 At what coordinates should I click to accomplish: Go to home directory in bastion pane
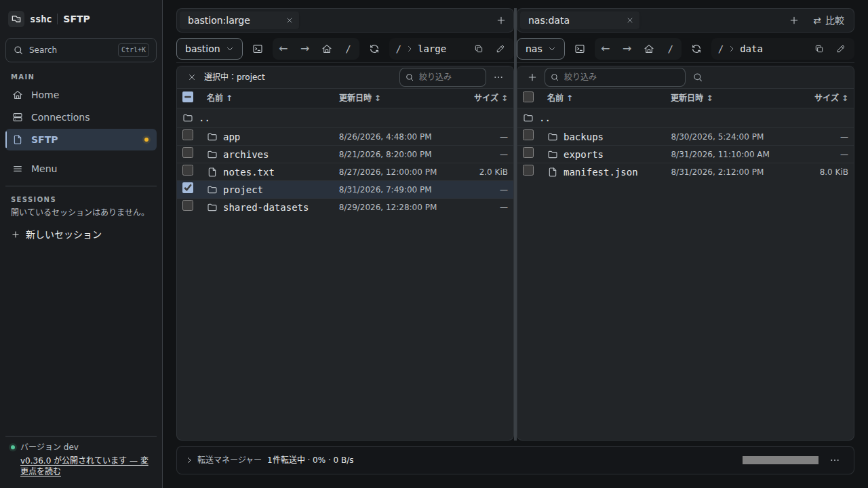point(327,49)
